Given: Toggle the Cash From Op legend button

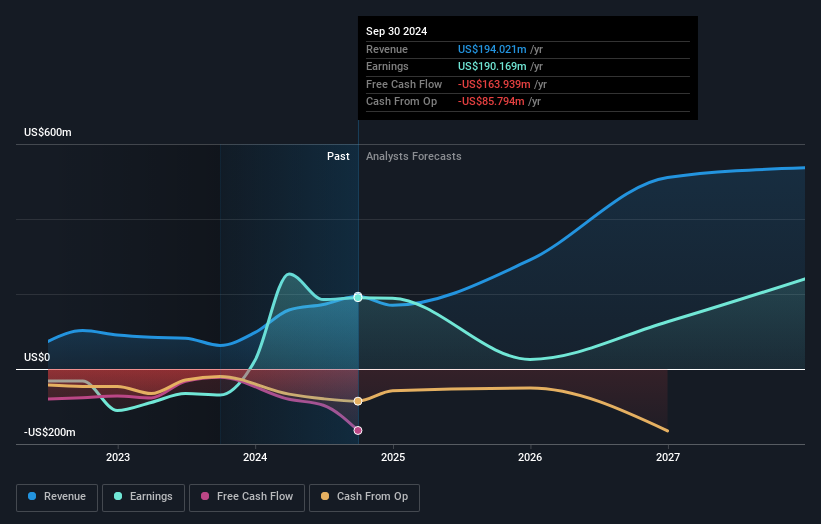Looking at the screenshot, I should pyautogui.click(x=364, y=497).
